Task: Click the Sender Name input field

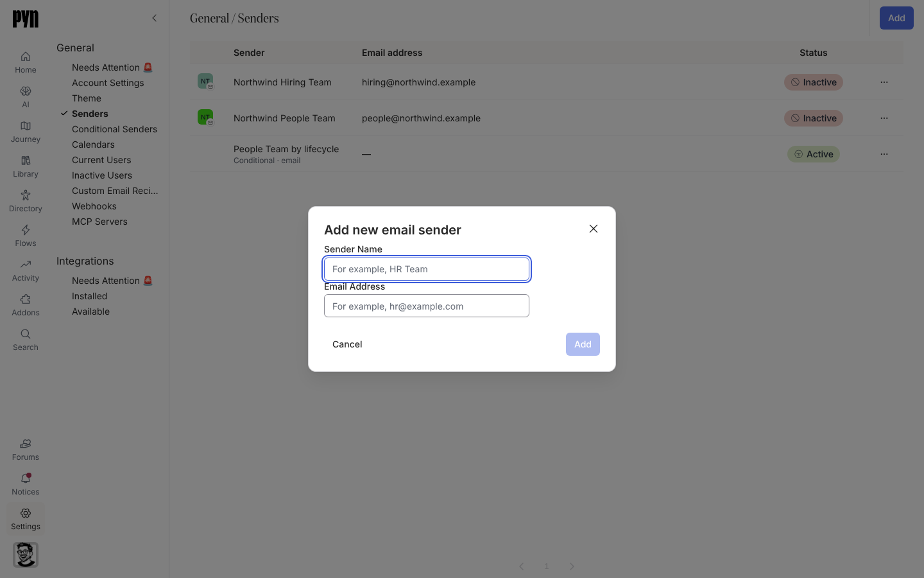Action: click(427, 269)
